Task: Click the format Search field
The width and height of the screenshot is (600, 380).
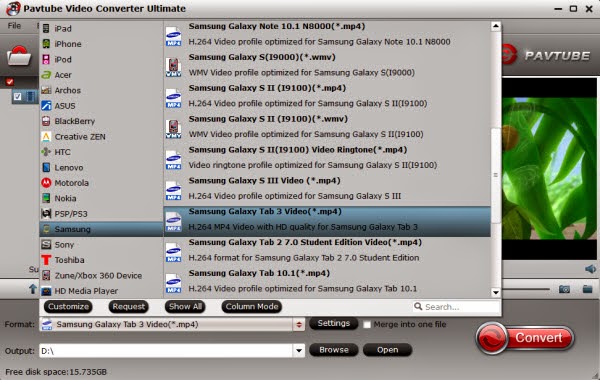Action: tap(457, 307)
